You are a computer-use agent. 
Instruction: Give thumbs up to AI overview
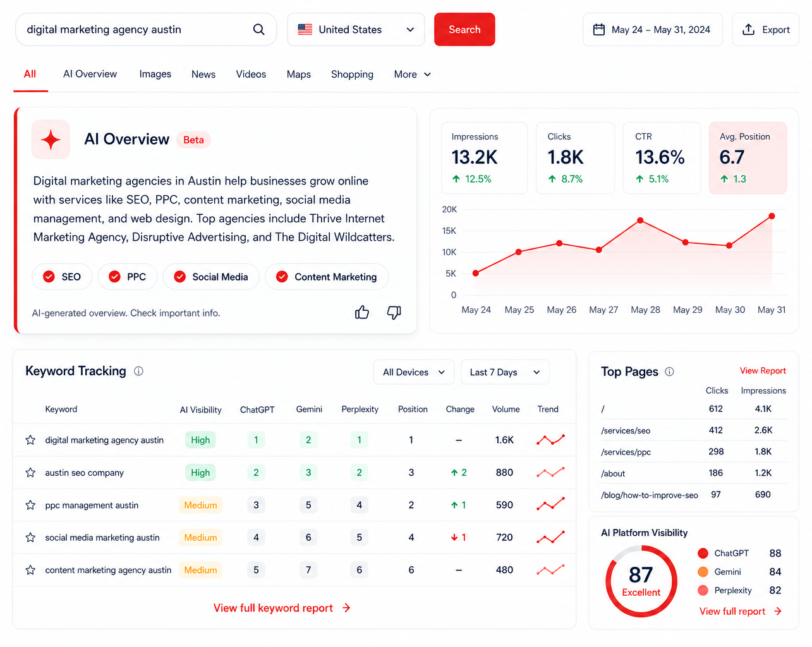coord(362,312)
